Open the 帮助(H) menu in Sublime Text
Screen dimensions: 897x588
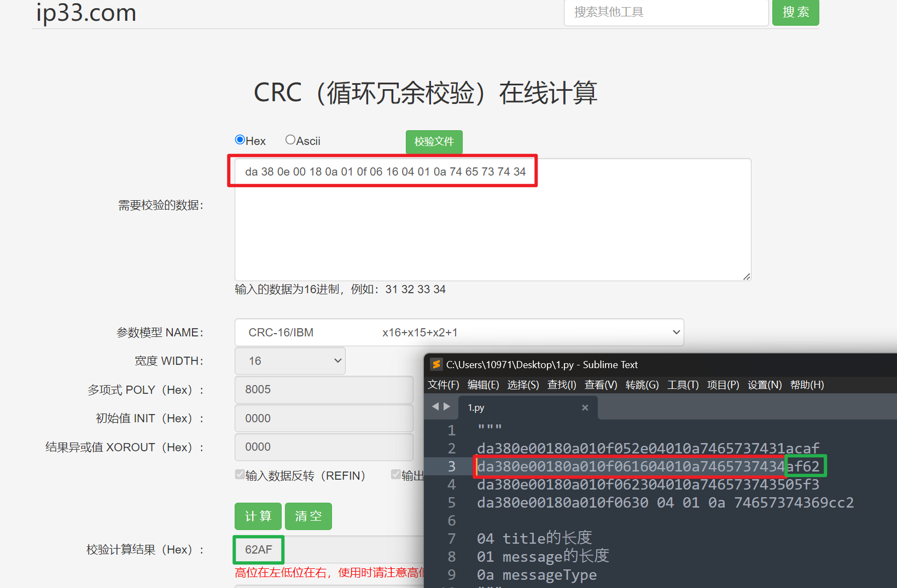(x=807, y=385)
